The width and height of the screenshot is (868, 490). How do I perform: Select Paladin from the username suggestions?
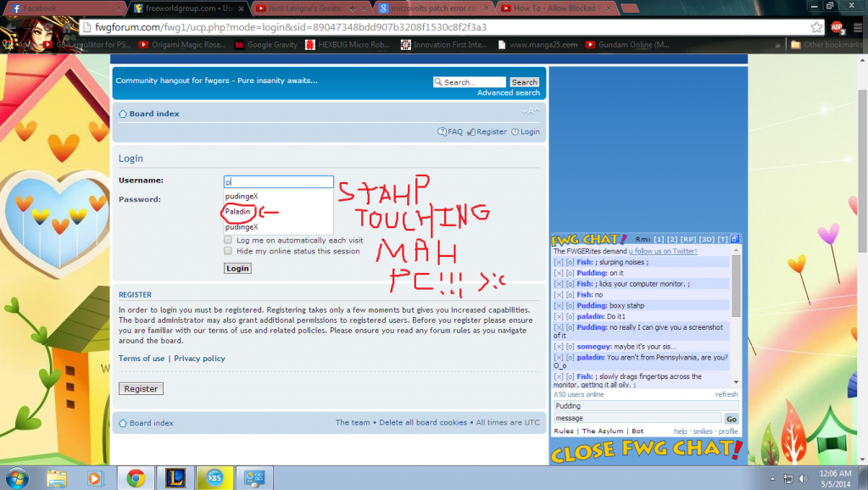tap(240, 212)
